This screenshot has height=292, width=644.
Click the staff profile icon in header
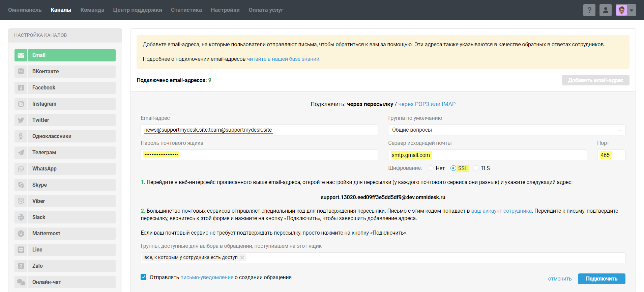tap(605, 10)
